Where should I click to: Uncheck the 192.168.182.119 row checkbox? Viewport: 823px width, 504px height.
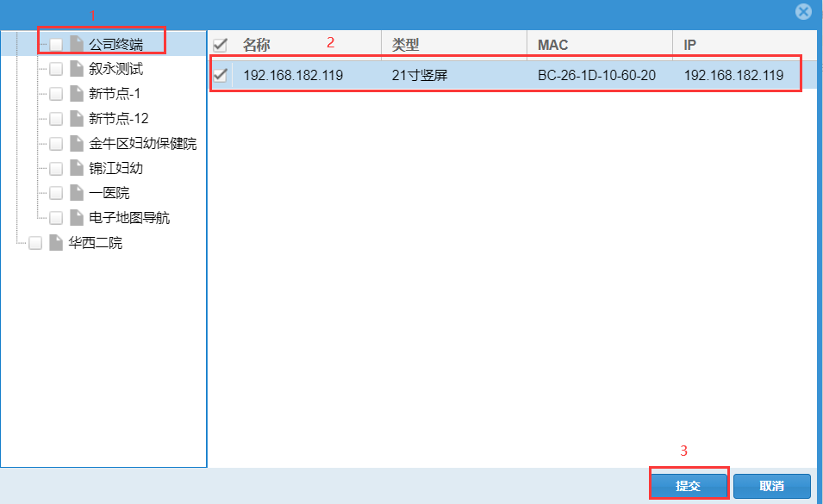point(220,75)
